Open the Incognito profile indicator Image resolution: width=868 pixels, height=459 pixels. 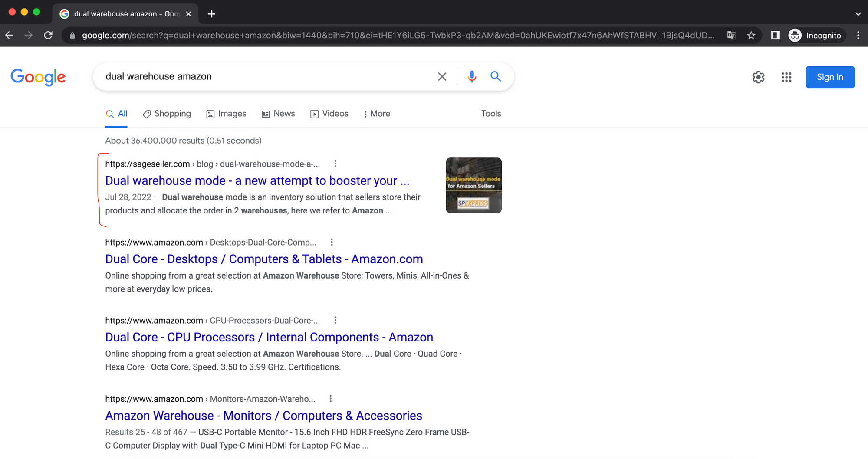pos(816,35)
